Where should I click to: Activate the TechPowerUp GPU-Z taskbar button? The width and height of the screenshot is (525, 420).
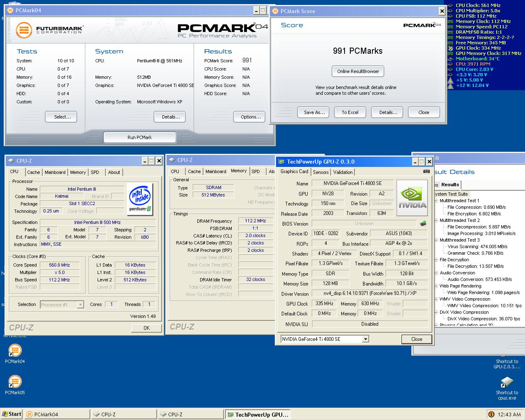click(258, 414)
